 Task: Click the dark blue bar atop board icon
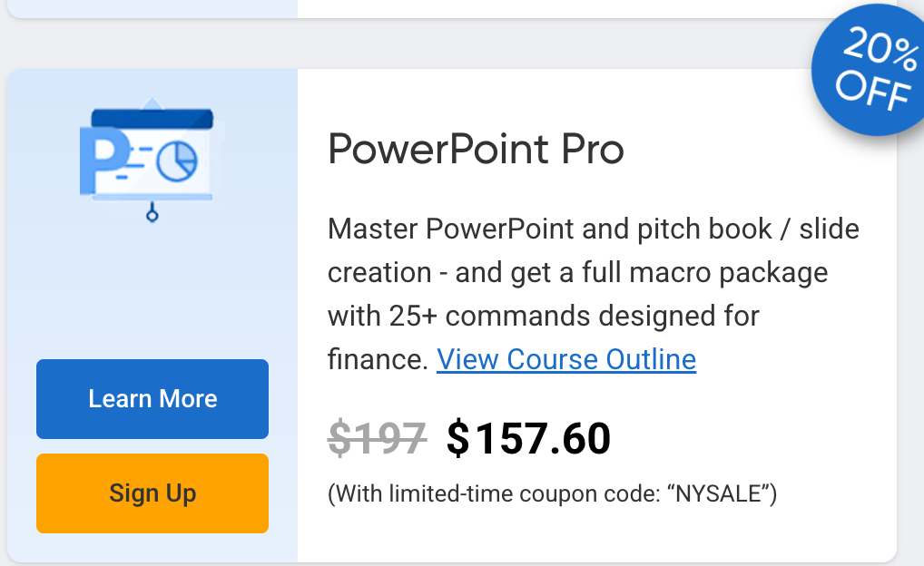point(152,119)
